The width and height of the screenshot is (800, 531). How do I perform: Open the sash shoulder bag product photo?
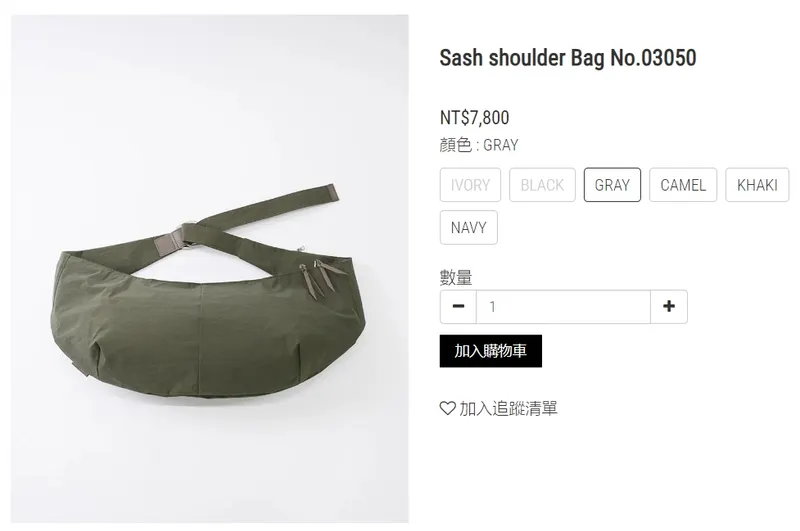pyautogui.click(x=210, y=269)
